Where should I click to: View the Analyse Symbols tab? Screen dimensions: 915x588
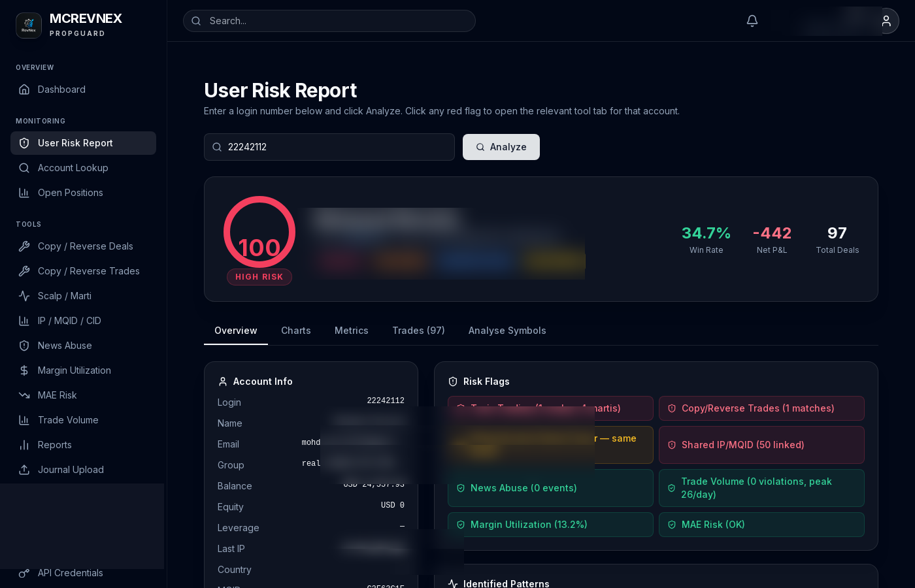507,331
